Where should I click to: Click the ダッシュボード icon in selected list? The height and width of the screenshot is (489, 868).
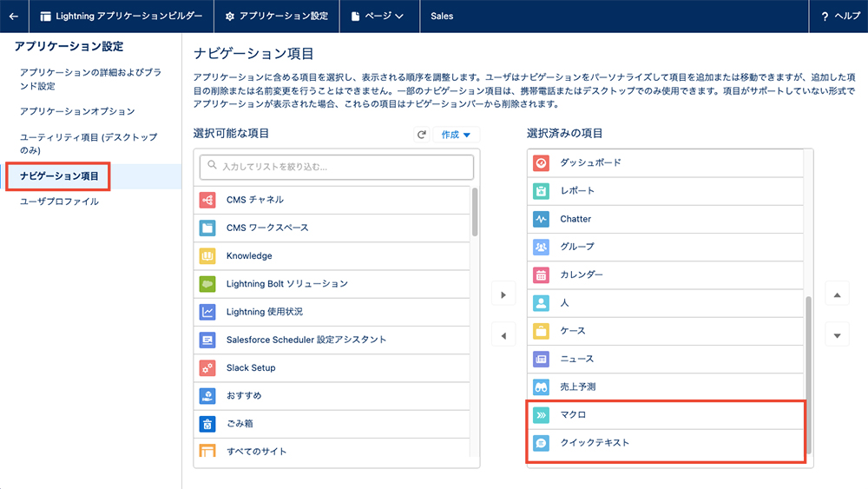pos(541,162)
